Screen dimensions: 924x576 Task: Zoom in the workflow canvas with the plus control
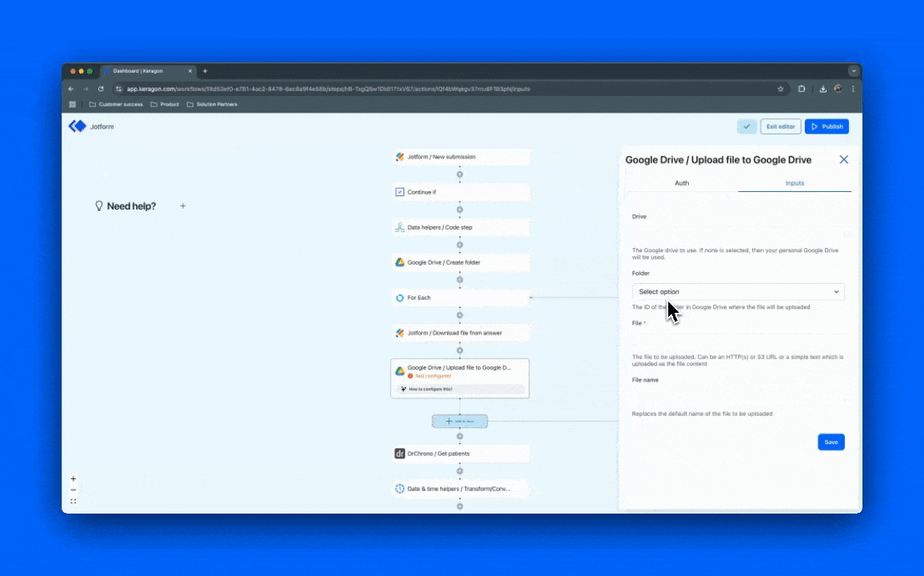tap(73, 478)
